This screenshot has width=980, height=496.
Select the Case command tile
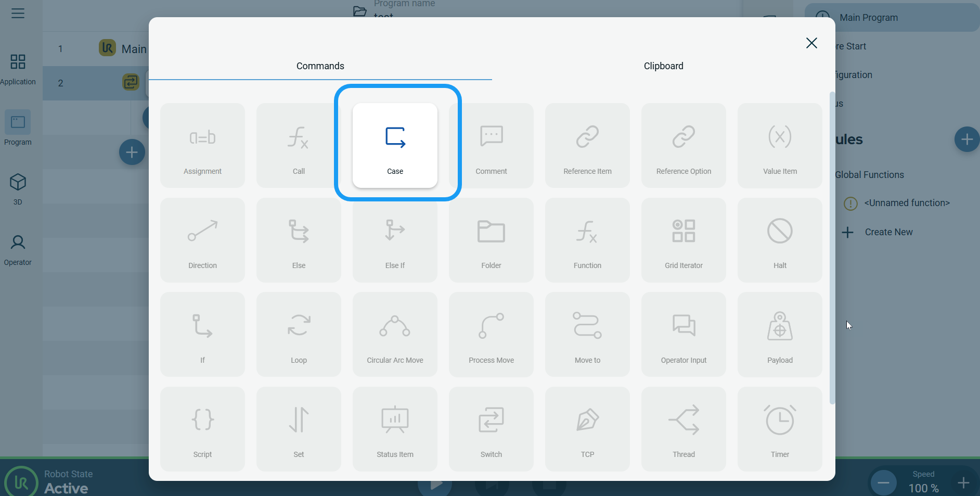[x=395, y=145]
